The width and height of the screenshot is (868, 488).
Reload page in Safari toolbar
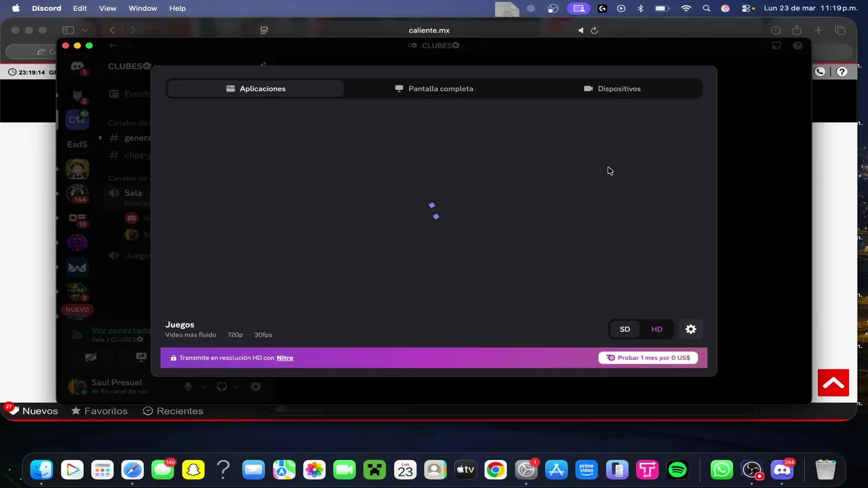[594, 30]
